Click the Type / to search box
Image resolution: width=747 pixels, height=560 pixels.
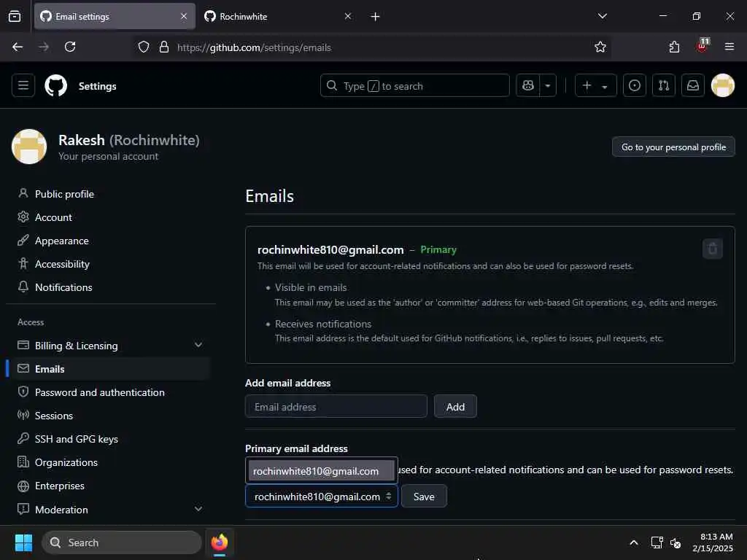coord(414,86)
